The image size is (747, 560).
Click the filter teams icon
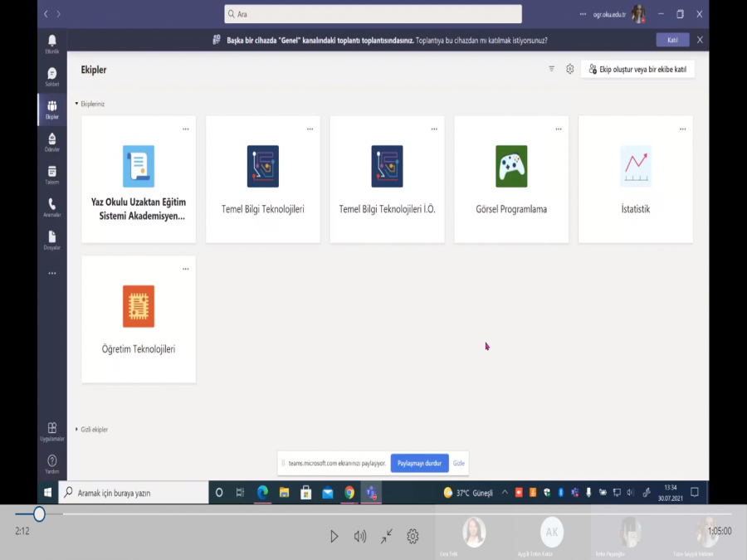tap(551, 69)
